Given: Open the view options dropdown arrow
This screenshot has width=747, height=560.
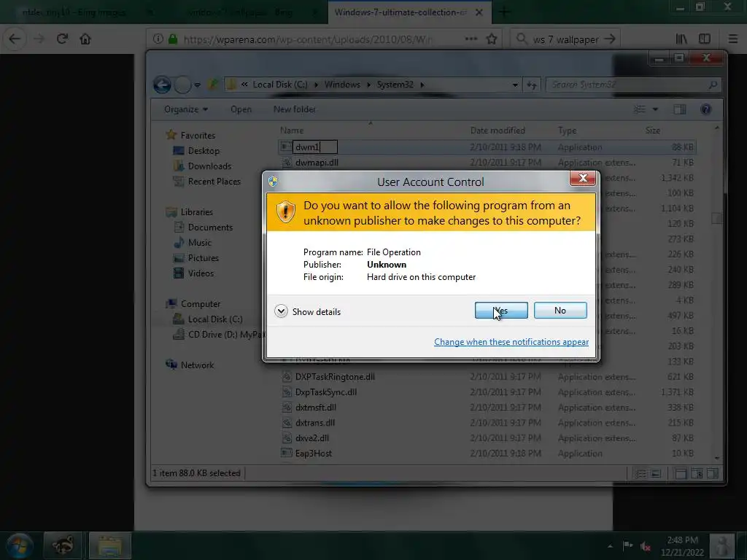Looking at the screenshot, I should (x=656, y=109).
